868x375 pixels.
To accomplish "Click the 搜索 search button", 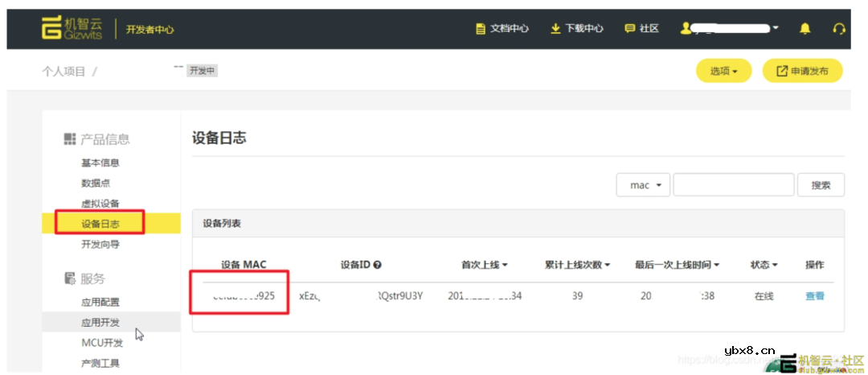I will tap(821, 185).
